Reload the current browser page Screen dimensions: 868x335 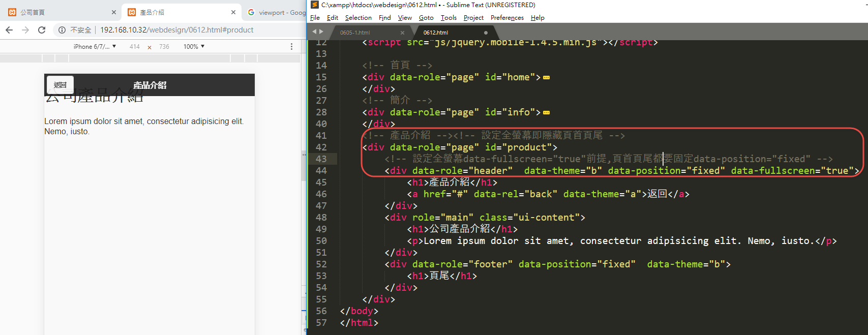(42, 30)
